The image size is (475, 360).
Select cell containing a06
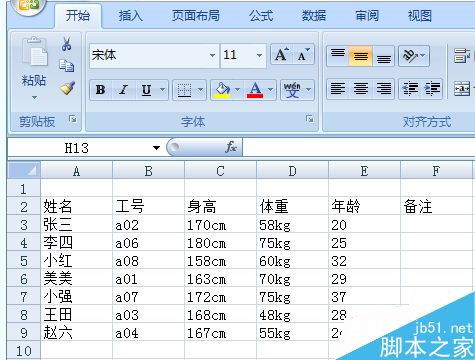(149, 243)
